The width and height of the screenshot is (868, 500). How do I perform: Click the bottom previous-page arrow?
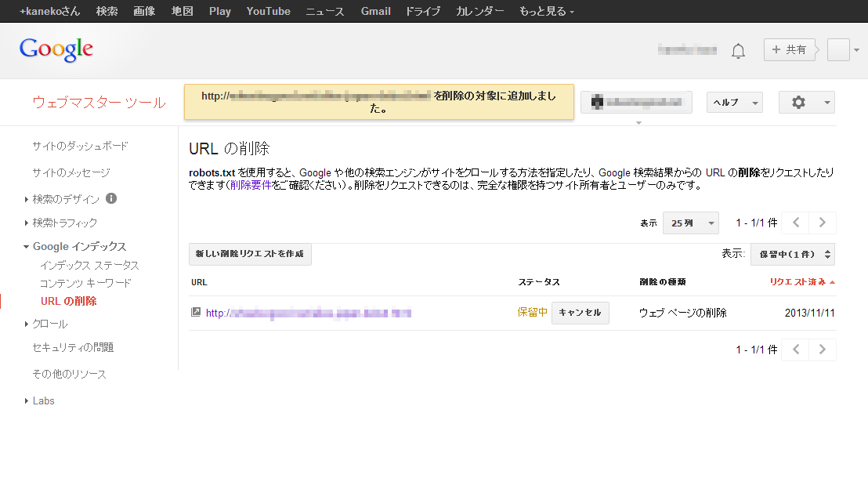pos(795,350)
